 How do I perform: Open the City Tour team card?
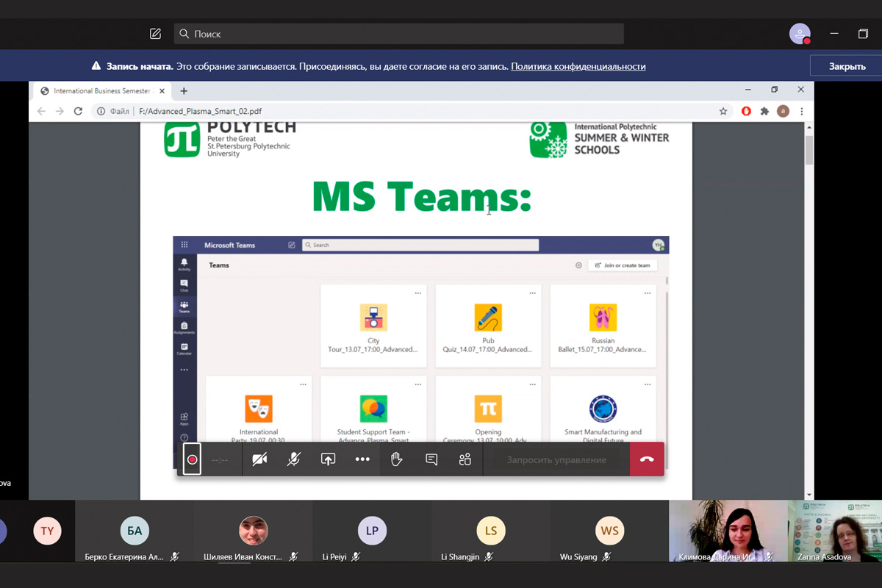[x=373, y=326]
